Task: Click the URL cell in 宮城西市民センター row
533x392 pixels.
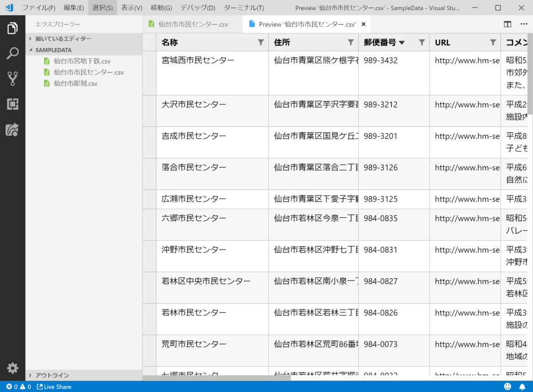Action: (465, 73)
